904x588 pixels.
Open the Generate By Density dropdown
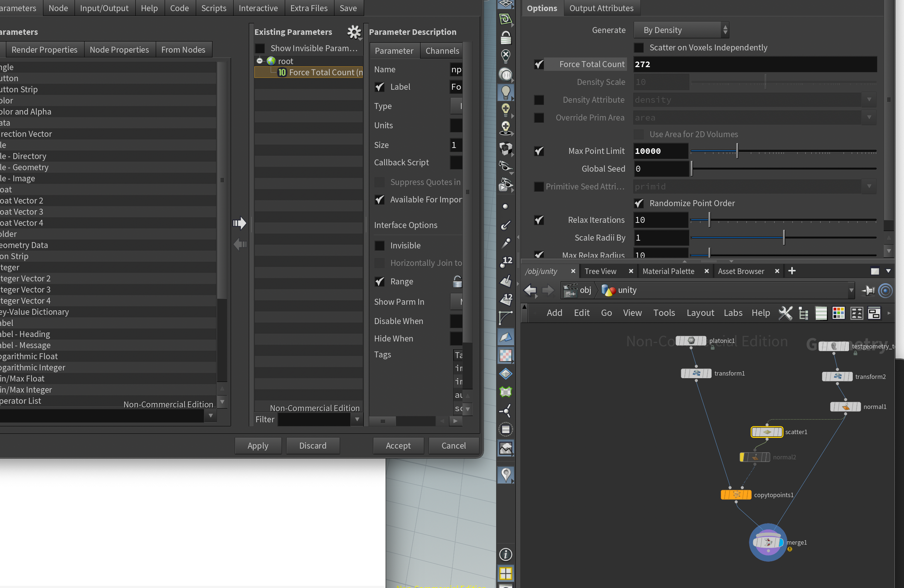681,30
